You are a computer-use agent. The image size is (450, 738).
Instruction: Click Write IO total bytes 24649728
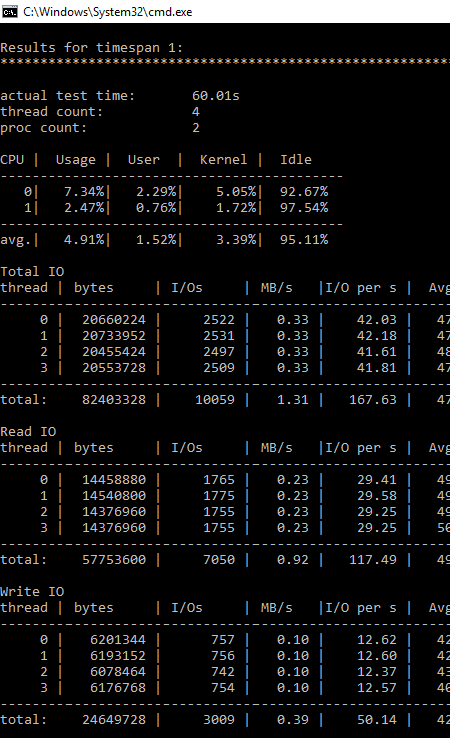pos(114,720)
